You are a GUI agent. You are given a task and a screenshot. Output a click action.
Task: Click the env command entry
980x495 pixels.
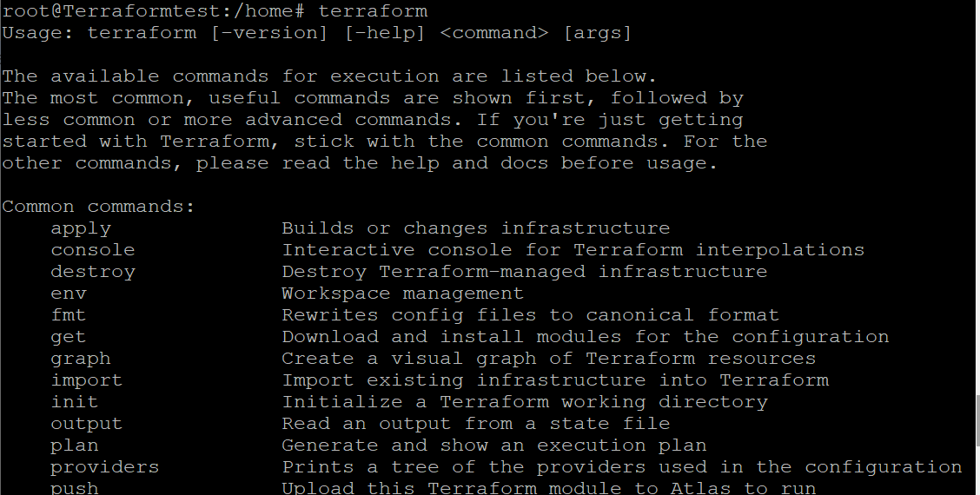pyautogui.click(x=69, y=294)
